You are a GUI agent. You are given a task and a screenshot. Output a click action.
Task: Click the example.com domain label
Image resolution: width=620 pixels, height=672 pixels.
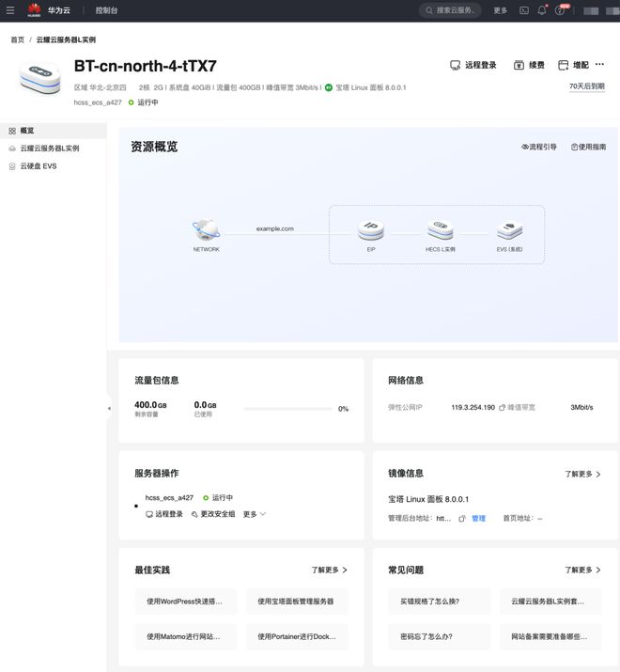(275, 229)
